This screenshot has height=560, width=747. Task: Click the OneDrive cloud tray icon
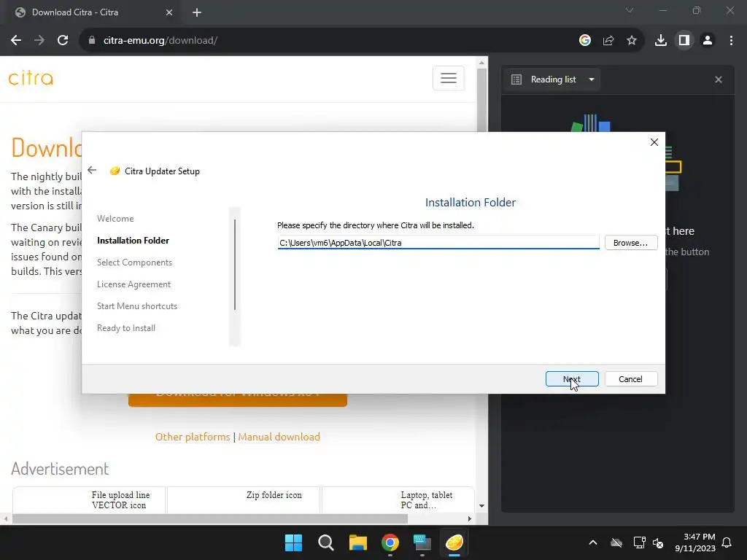[x=616, y=542]
